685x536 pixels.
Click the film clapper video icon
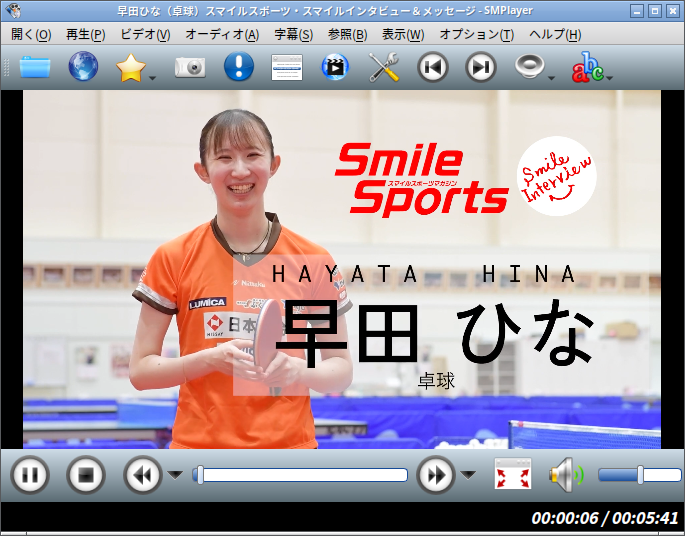(335, 67)
